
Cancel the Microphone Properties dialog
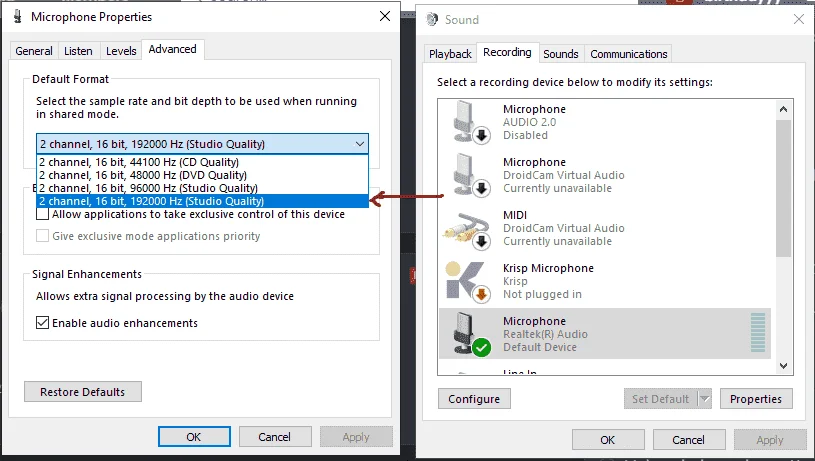point(275,437)
